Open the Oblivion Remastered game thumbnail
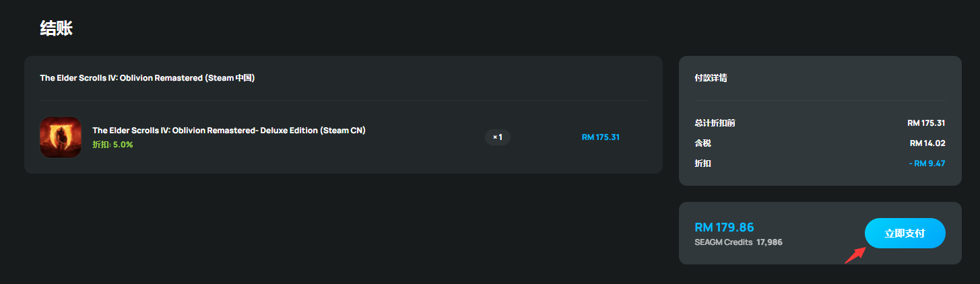 pos(61,137)
